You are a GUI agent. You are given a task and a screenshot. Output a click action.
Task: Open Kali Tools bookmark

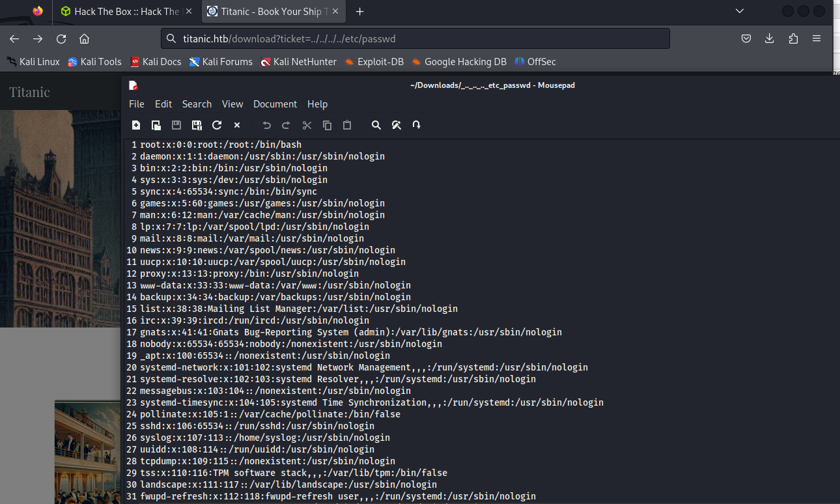tap(94, 62)
